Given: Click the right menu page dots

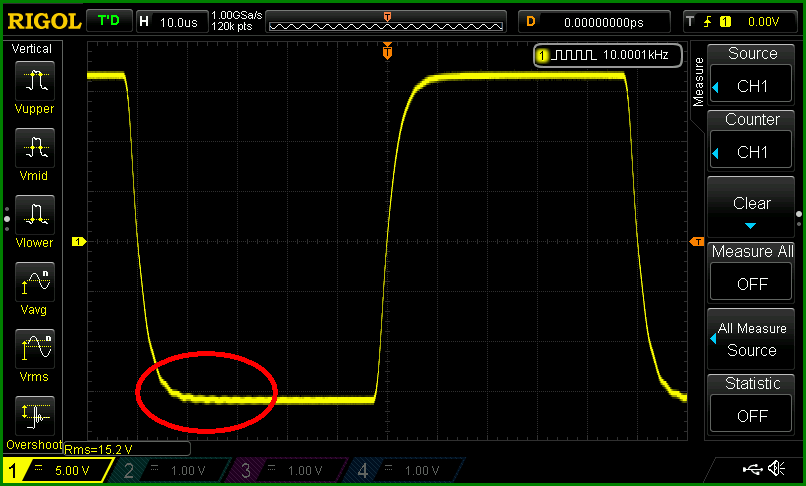Looking at the screenshot, I should point(799,219).
